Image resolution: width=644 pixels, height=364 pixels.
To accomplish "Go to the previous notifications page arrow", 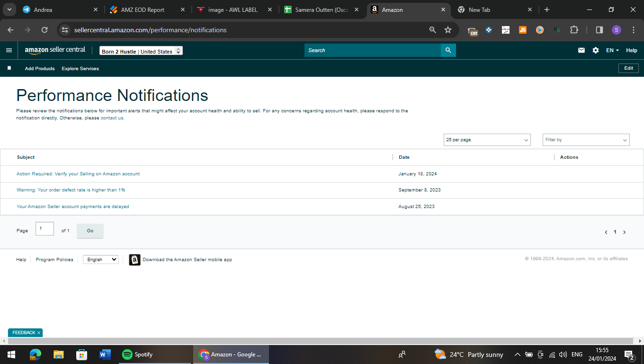I will point(606,232).
